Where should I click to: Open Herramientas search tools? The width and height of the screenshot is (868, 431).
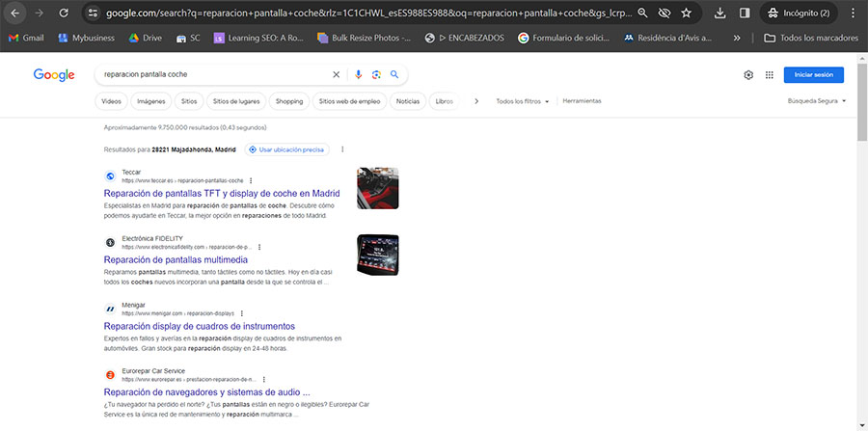click(x=582, y=101)
